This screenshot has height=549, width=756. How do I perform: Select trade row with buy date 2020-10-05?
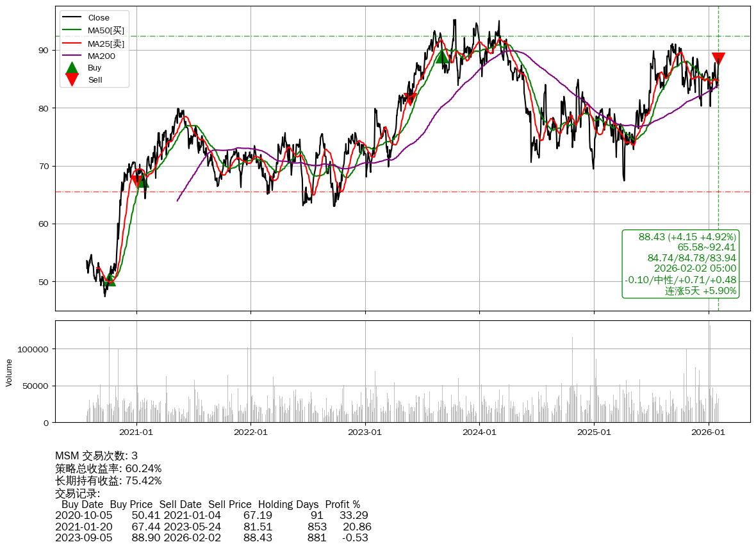(211, 516)
